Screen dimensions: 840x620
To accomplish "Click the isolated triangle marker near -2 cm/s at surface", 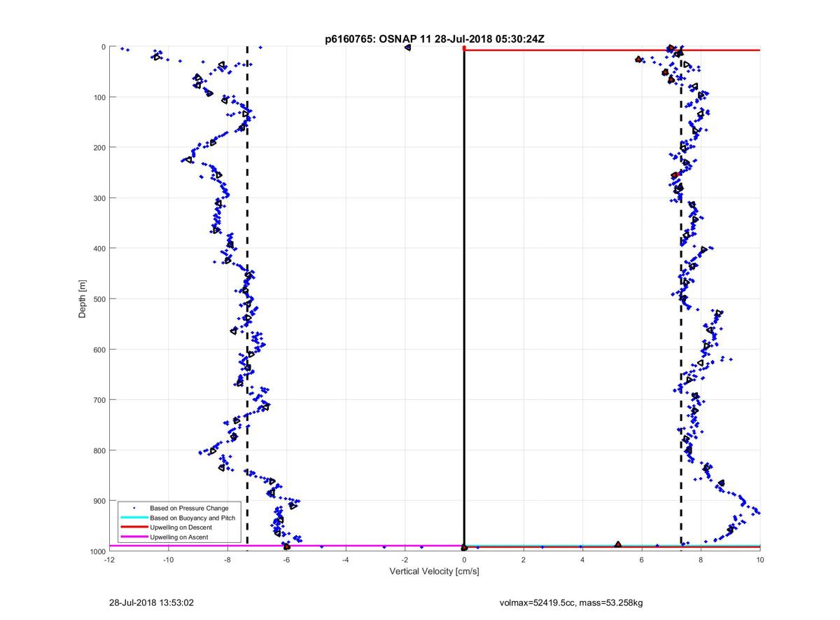I will 407,48.
